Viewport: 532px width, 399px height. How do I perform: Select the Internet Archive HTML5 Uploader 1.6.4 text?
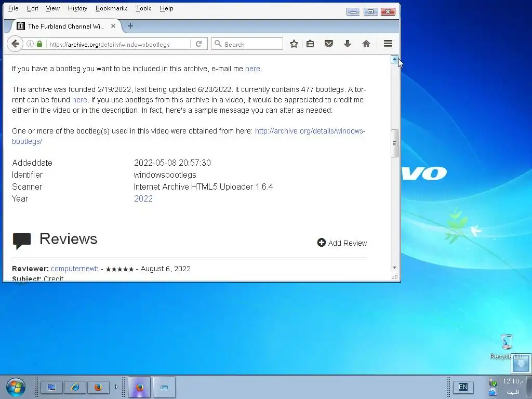pyautogui.click(x=203, y=187)
